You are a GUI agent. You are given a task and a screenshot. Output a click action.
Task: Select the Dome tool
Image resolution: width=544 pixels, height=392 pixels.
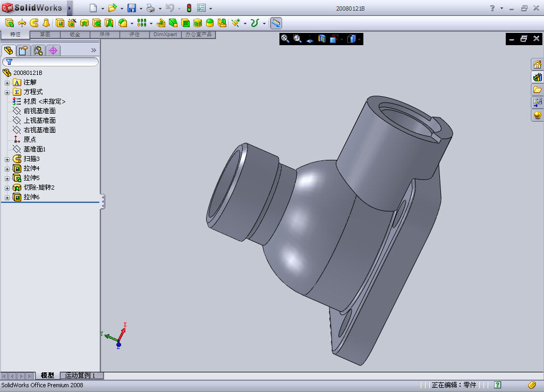[x=210, y=23]
